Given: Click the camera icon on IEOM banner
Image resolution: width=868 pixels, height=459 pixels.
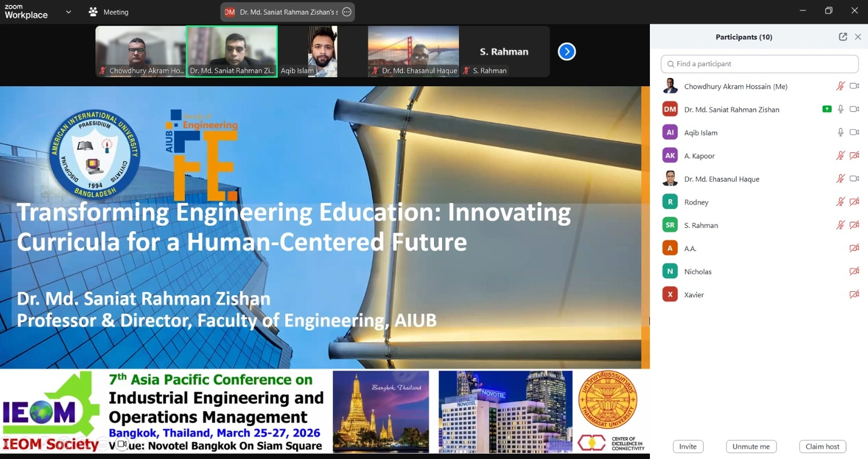Looking at the screenshot, I should pos(122,444).
